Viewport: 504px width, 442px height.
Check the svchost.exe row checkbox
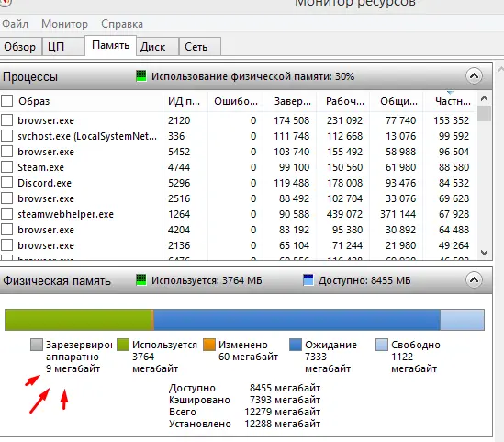[x=6, y=136]
